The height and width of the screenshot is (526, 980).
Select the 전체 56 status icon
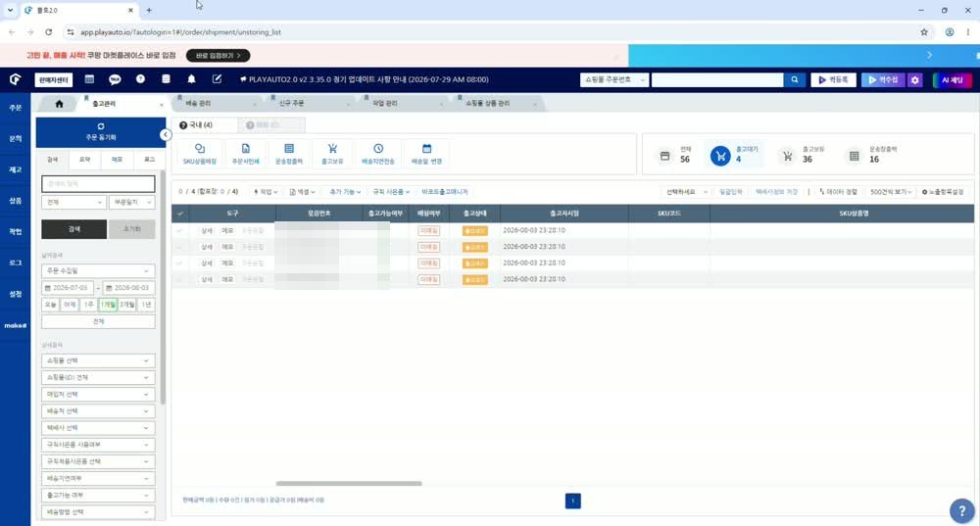665,156
